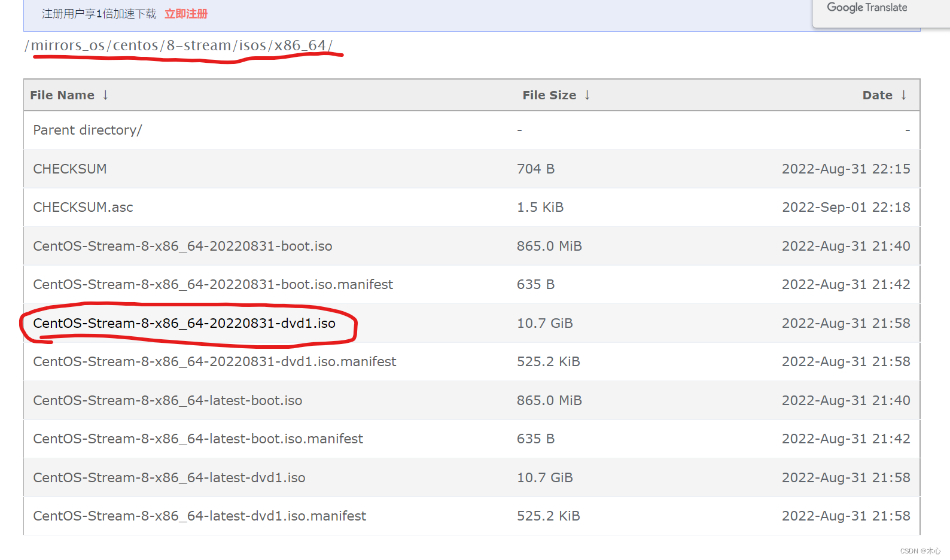Click 635 B size of latest-boot.iso.manifest
Screen dimensions: 950x560
click(x=536, y=439)
